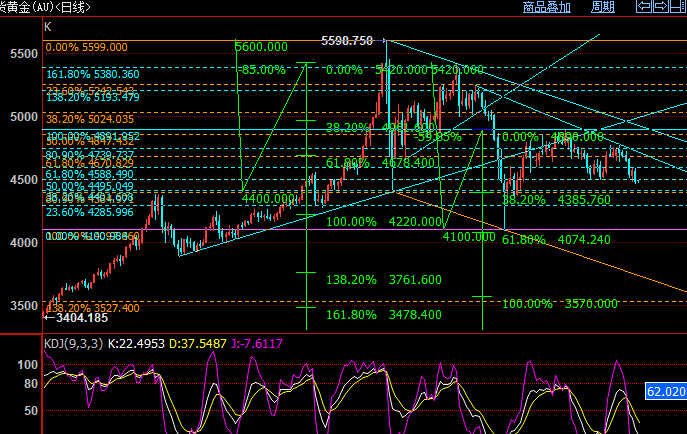Image resolution: width=687 pixels, height=434 pixels.
Task: Click the KDJ axis value 100
Action: point(28,365)
